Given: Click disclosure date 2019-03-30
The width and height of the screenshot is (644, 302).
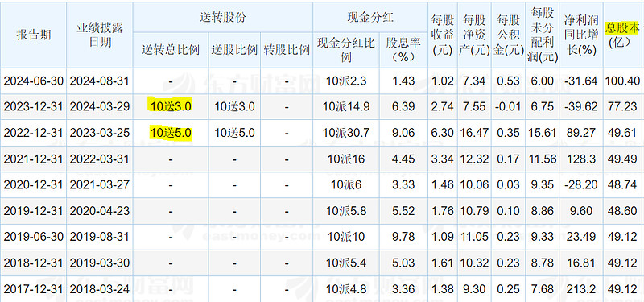Looking at the screenshot, I should coord(100,263).
